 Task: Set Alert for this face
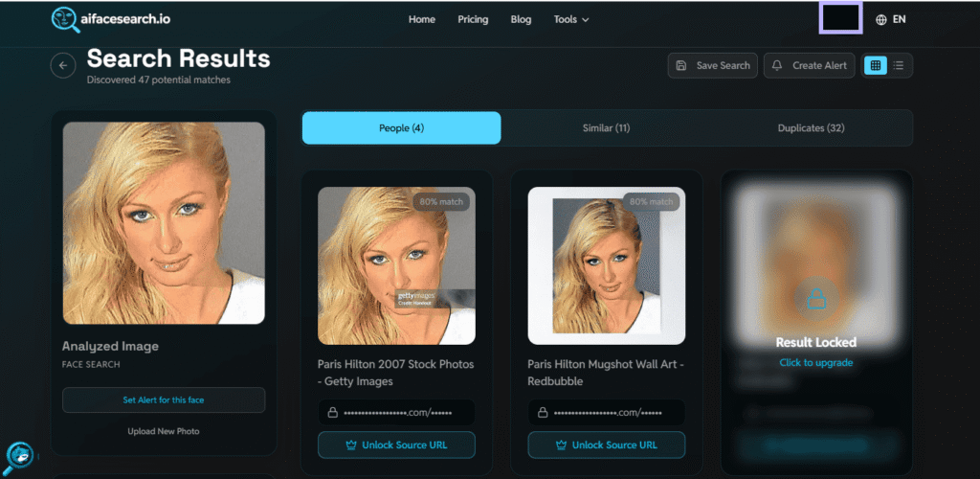pos(164,400)
